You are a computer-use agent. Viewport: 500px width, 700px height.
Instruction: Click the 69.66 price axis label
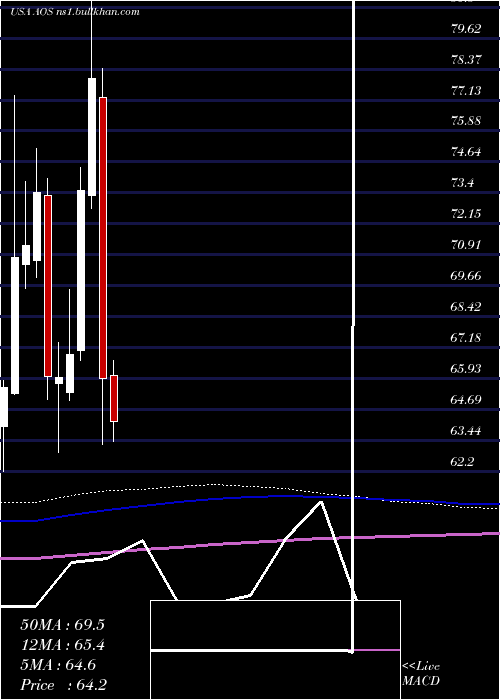coord(466,276)
